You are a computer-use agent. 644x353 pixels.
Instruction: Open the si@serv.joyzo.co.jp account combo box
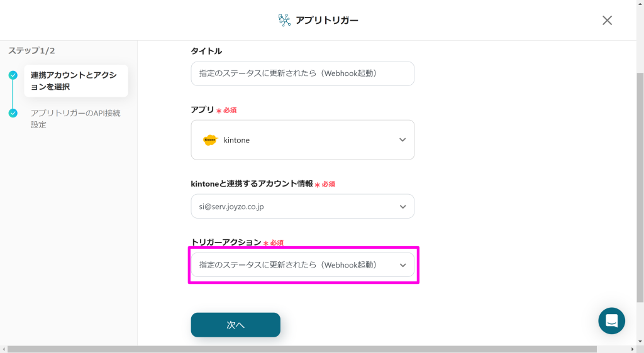tap(303, 206)
